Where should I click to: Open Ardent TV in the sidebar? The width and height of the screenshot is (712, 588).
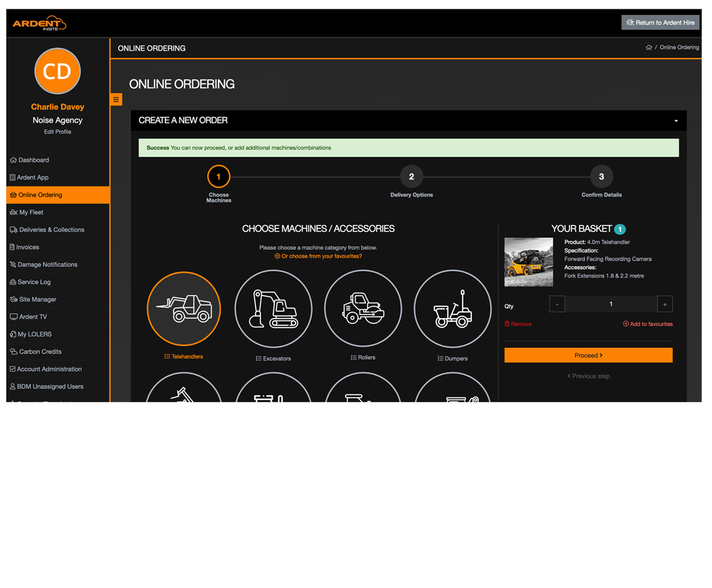[58, 317]
